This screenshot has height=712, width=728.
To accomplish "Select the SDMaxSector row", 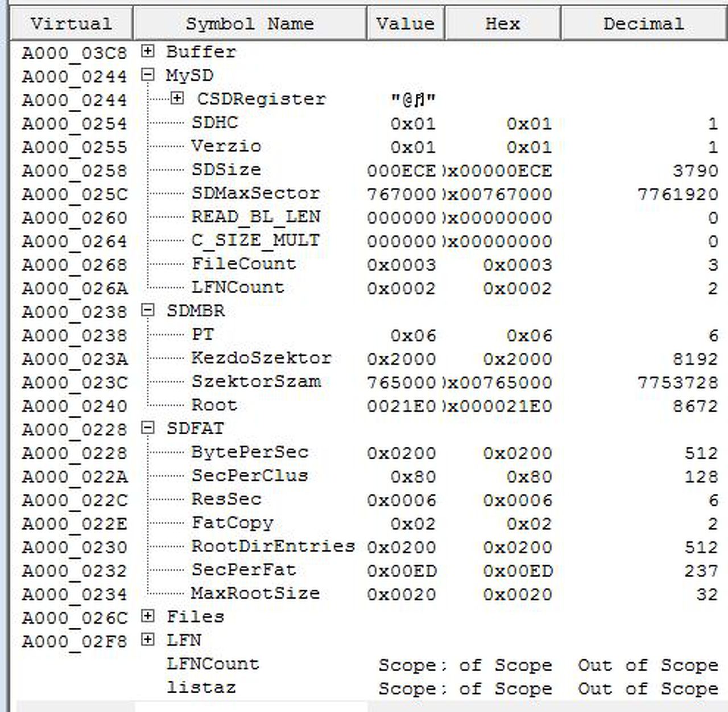I will coord(370,194).
